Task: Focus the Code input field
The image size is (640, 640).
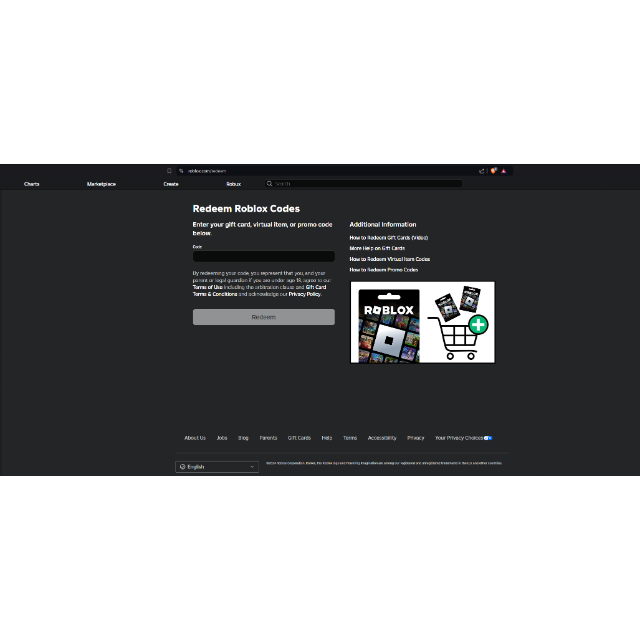Action: (264, 256)
